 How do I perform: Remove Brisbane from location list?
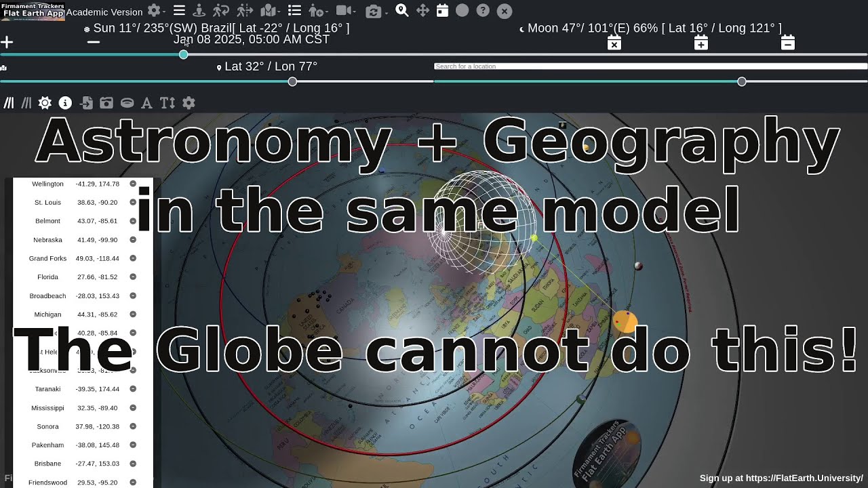(x=133, y=464)
